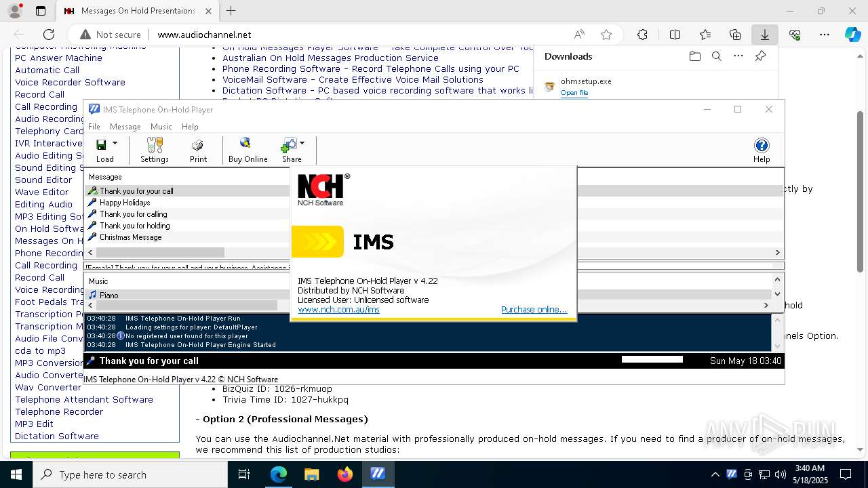Click the Edge Downloads toolbar button

click(x=764, y=35)
